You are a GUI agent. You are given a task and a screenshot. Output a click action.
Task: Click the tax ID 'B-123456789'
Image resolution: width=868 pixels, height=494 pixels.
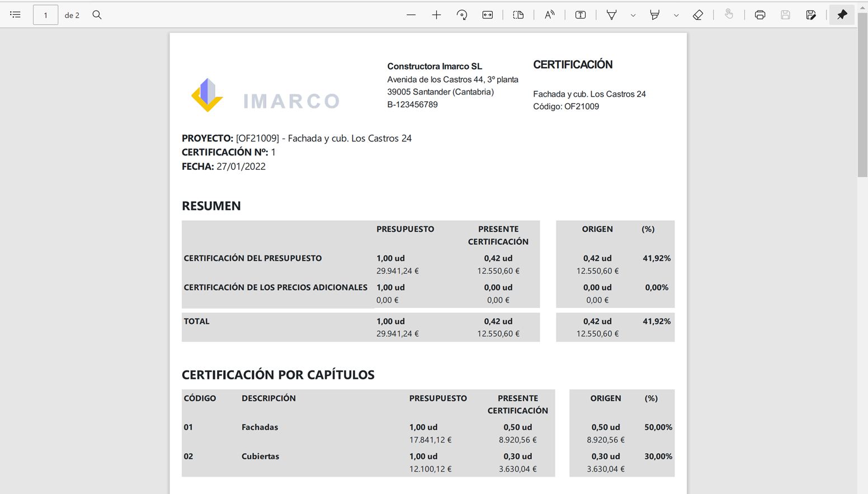[412, 104]
